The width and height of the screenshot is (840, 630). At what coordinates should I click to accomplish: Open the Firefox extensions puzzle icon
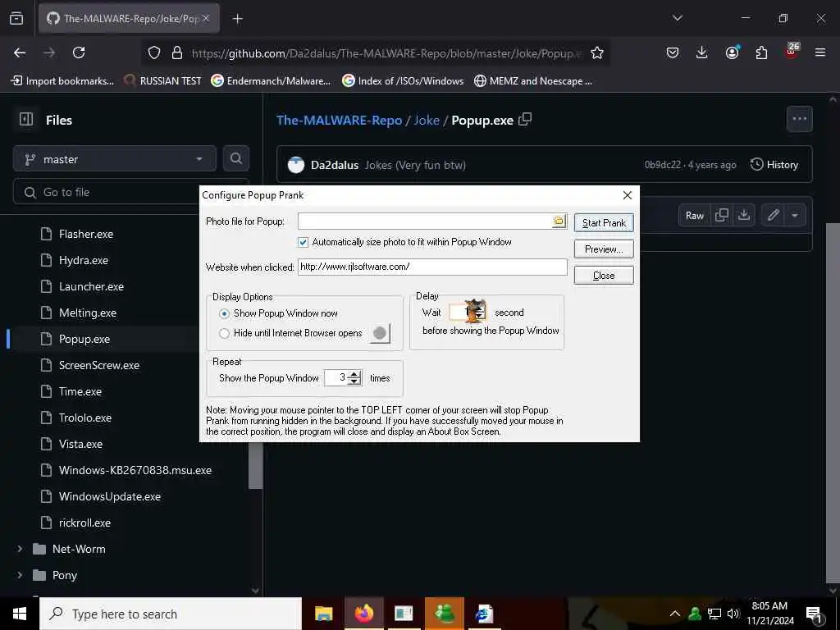pos(761,52)
